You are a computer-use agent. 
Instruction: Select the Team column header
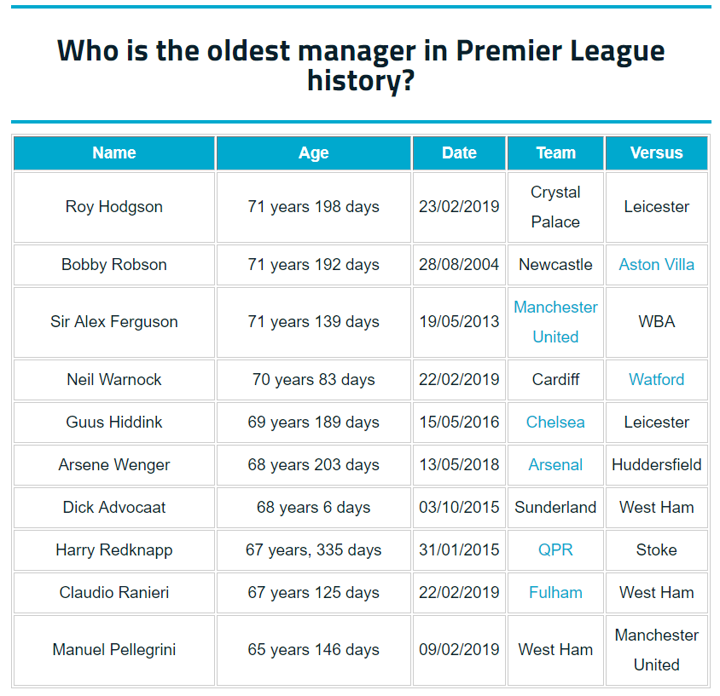click(x=555, y=153)
